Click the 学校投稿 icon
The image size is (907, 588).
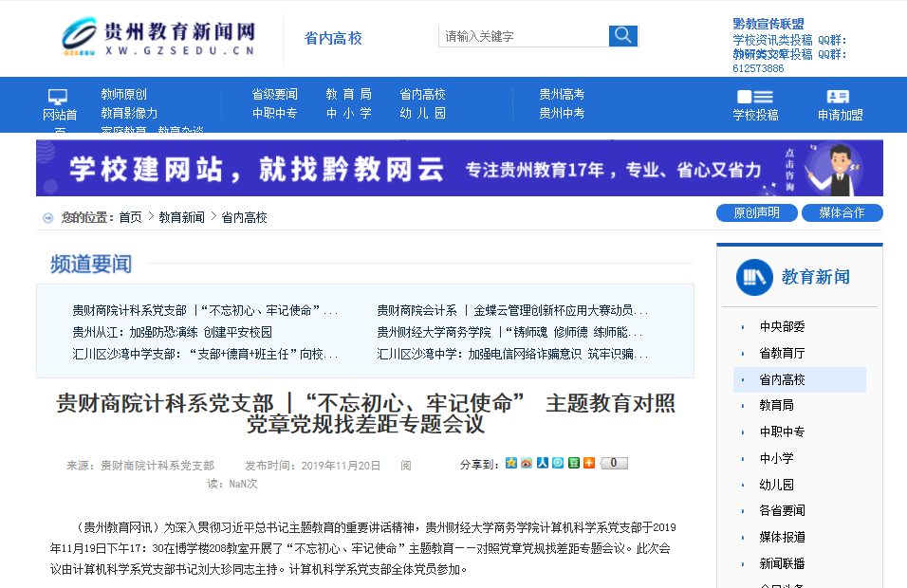tap(755, 96)
